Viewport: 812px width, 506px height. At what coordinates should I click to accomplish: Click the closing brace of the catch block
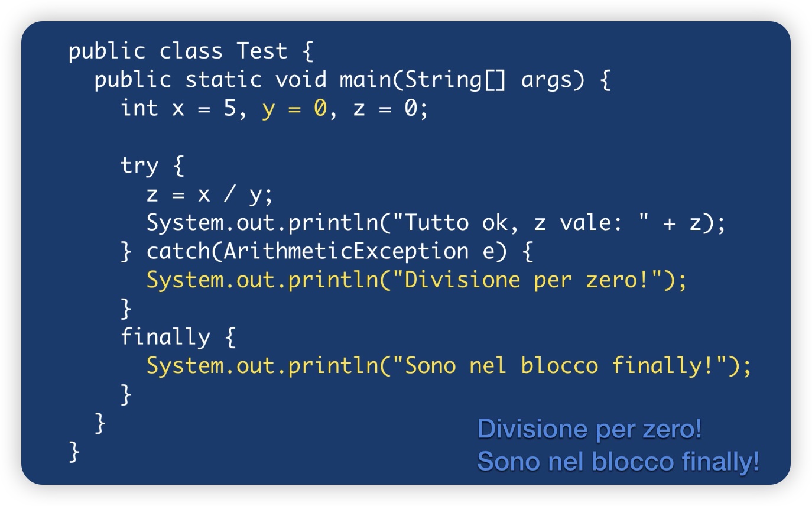pyautogui.click(x=126, y=309)
